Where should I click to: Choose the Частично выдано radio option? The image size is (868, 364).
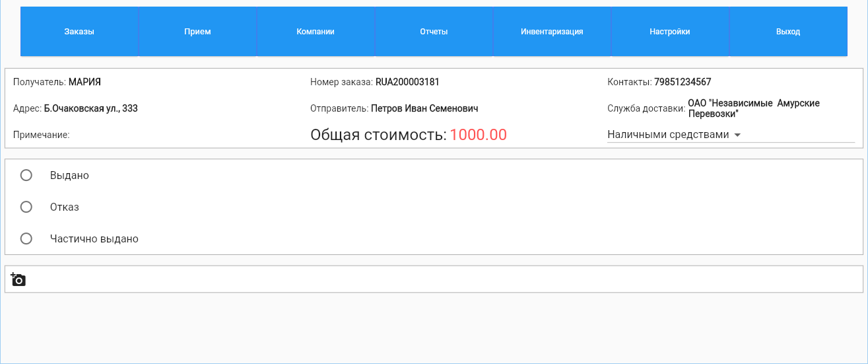pos(26,238)
